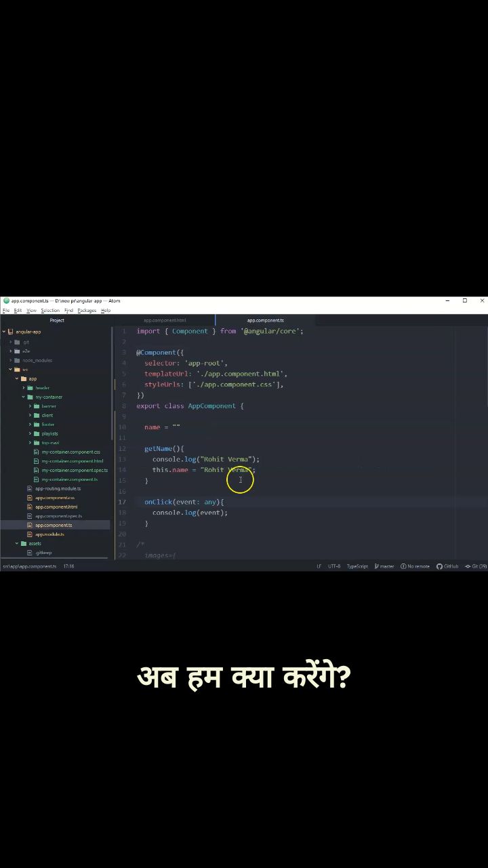Screen dimensions: 488x868
Task: Click the UTF-8 encoding selector
Action: 334,566
